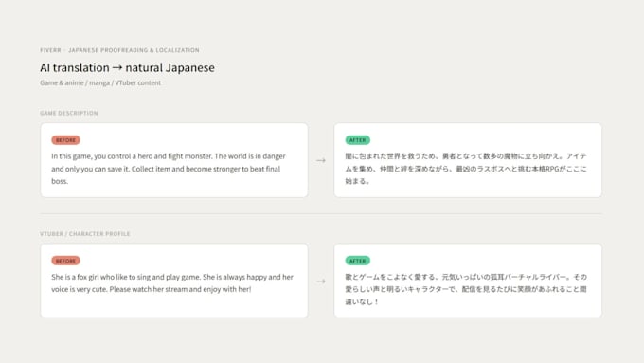The image size is (644, 363).
Task: Click the Japanese text beginning 闇に包まれた世界
Action: tap(466, 169)
